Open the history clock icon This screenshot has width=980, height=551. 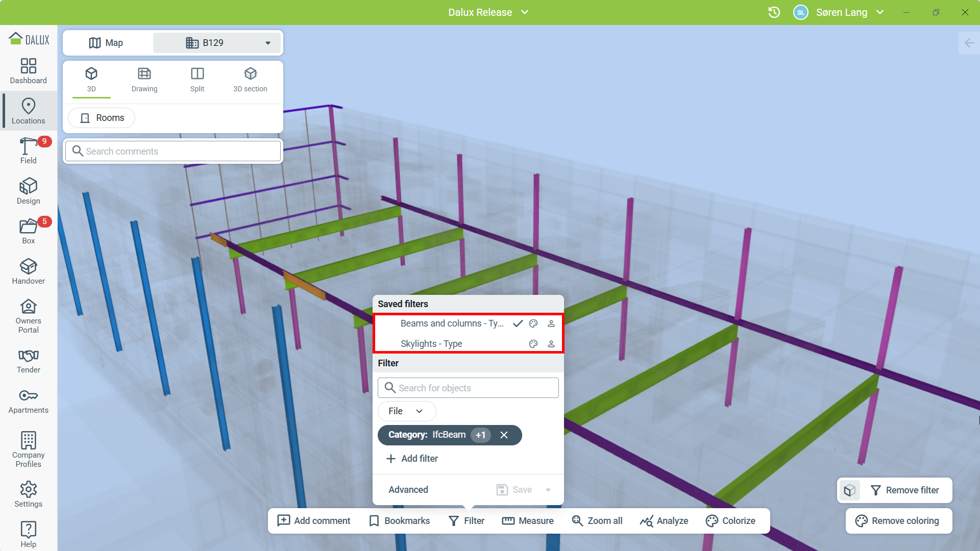[774, 12]
